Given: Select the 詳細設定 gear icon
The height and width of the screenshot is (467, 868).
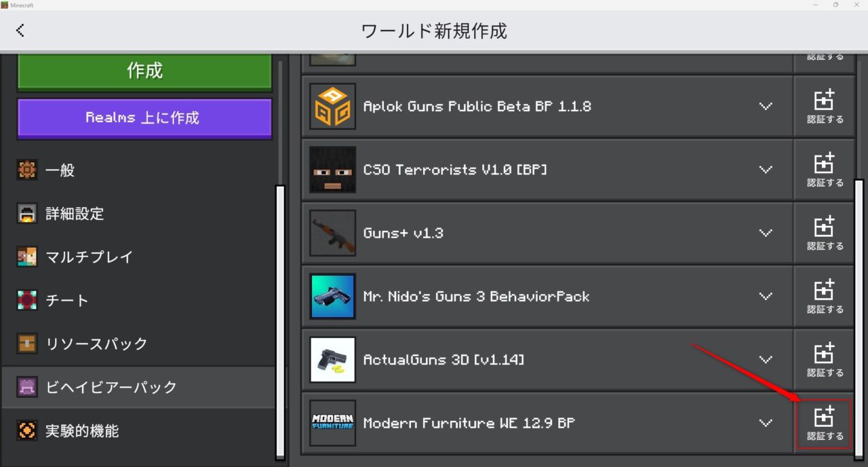Looking at the screenshot, I should click(x=26, y=213).
